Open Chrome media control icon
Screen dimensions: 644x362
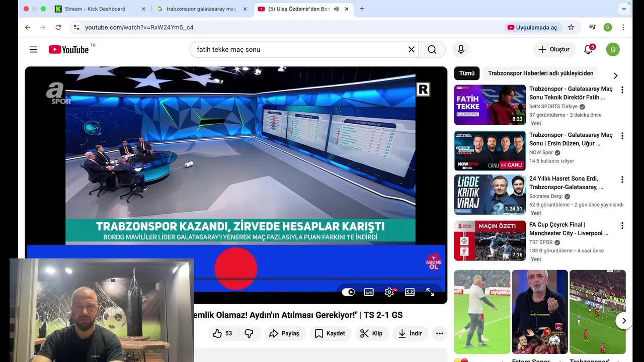593,27
